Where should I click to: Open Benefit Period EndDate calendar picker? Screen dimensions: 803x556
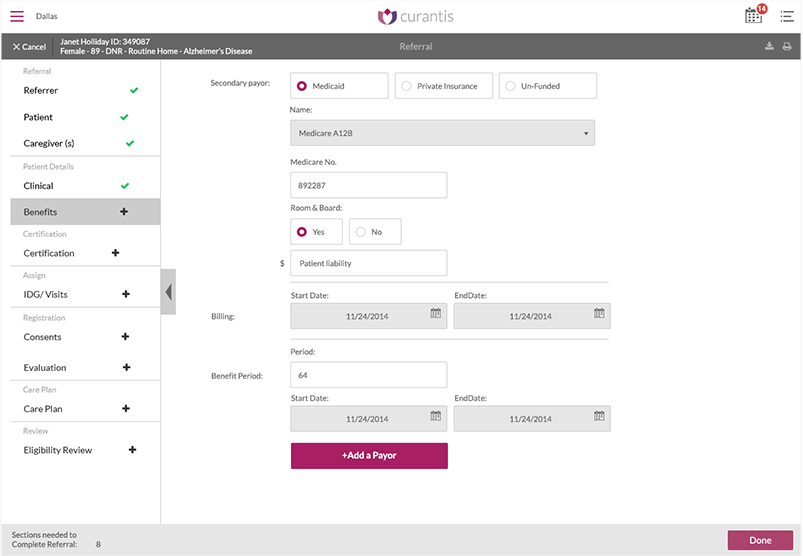point(599,417)
